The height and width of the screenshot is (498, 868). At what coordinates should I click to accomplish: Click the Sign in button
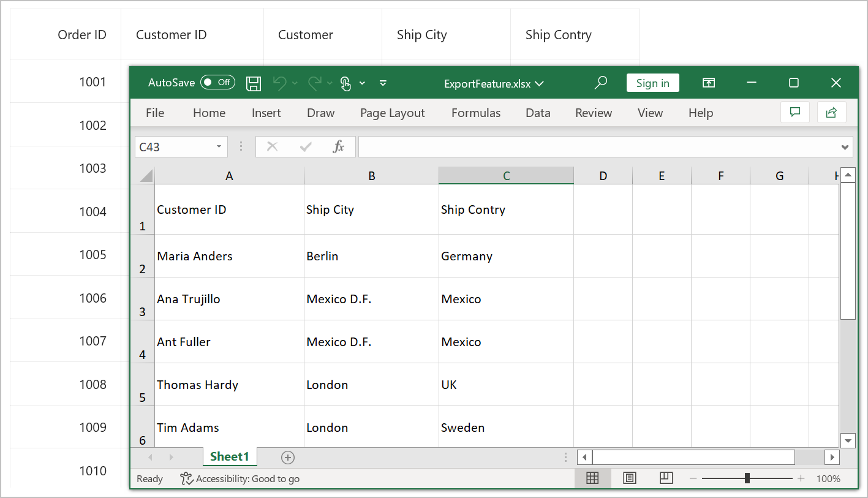tap(652, 83)
